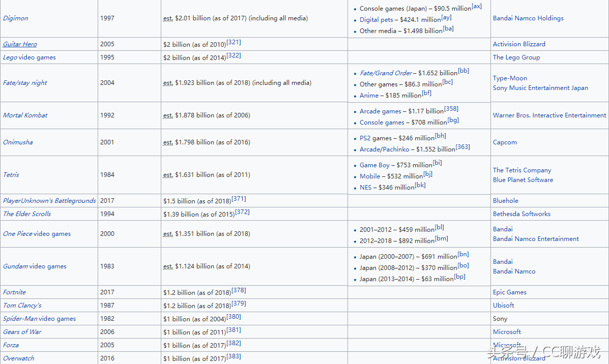
Task: Click the Bandai Namco Entertainment link
Action: click(x=536, y=238)
